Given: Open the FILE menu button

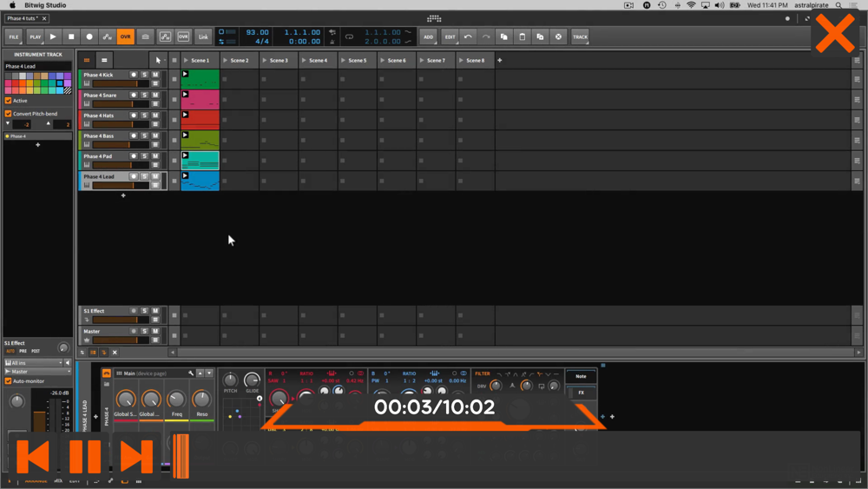Looking at the screenshot, I should point(14,36).
